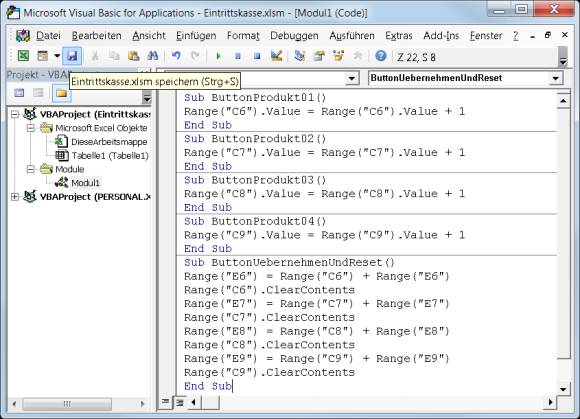
Task: Click code scrollbar down arrow
Action: tap(563, 389)
